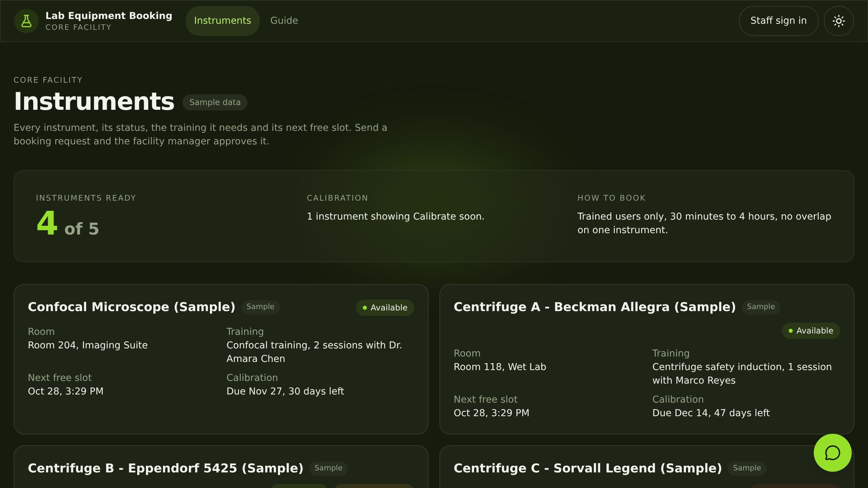868x488 pixels.
Task: Open Centrifuge B - Eppendorf 5425 (Sample) title
Action: 165,468
